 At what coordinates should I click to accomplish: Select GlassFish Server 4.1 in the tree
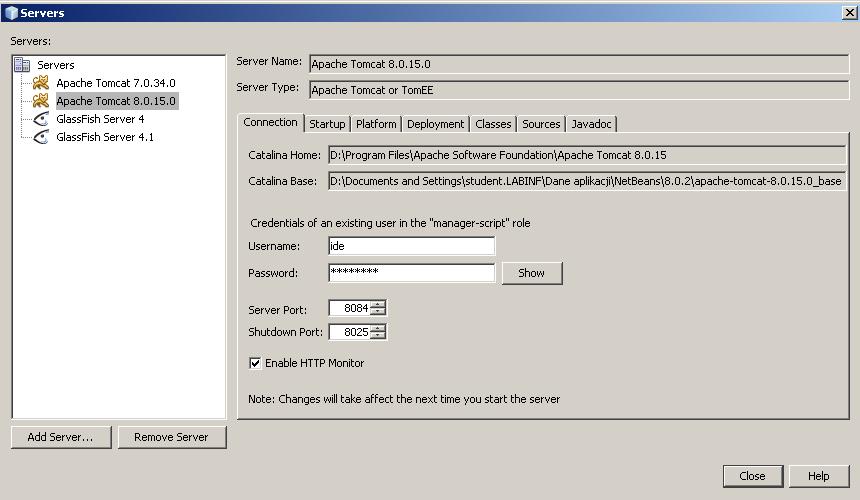[105, 137]
